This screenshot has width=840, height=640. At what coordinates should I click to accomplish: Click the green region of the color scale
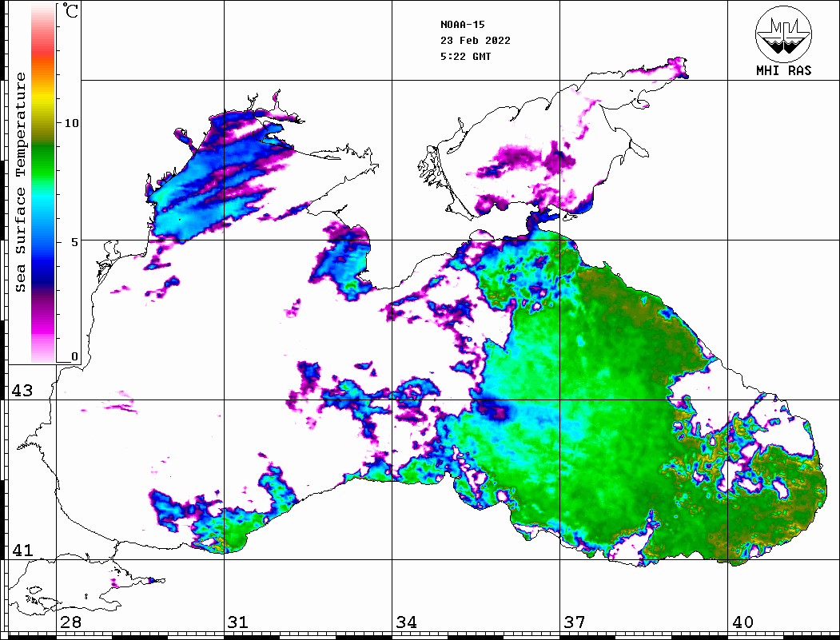[x=43, y=161]
